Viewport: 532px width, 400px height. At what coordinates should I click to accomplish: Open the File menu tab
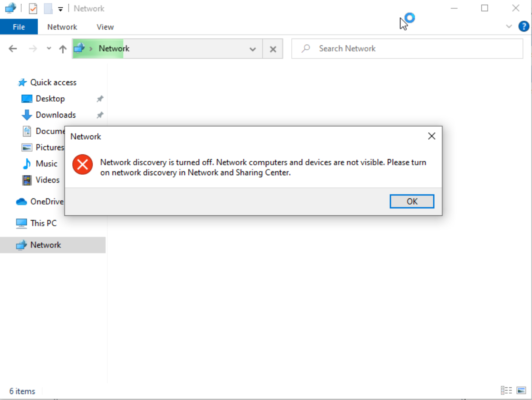[x=19, y=27]
